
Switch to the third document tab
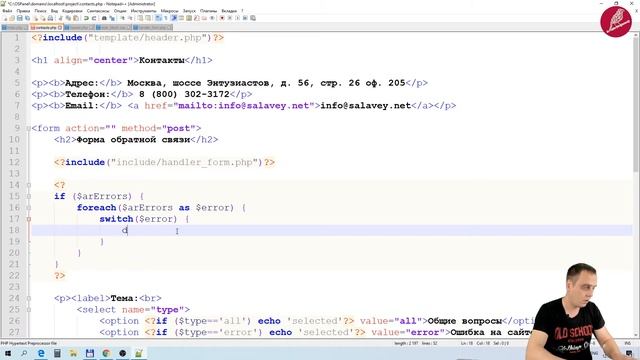(x=79, y=27)
